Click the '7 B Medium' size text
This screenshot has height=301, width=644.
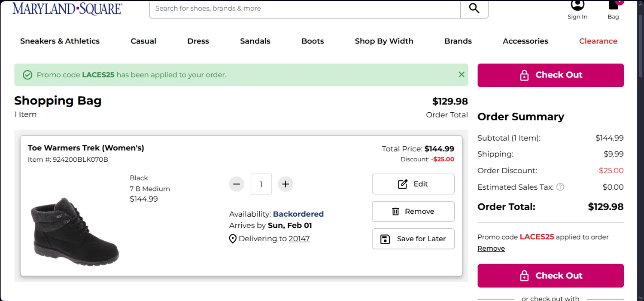tap(150, 189)
